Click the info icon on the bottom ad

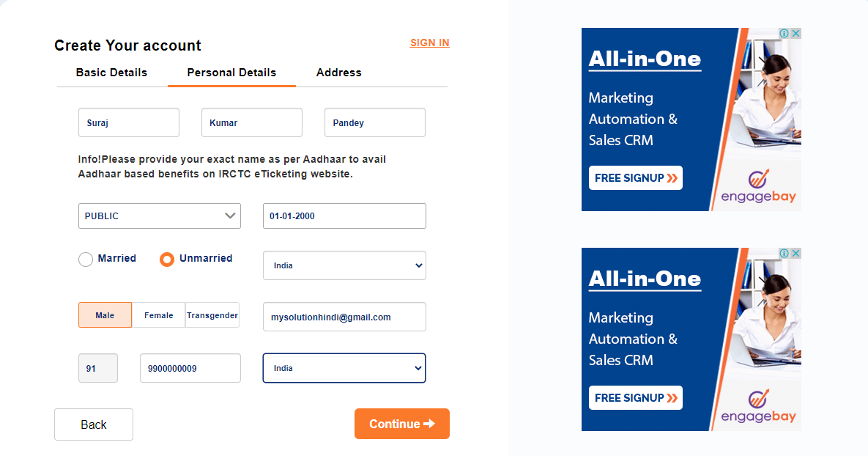(x=784, y=254)
